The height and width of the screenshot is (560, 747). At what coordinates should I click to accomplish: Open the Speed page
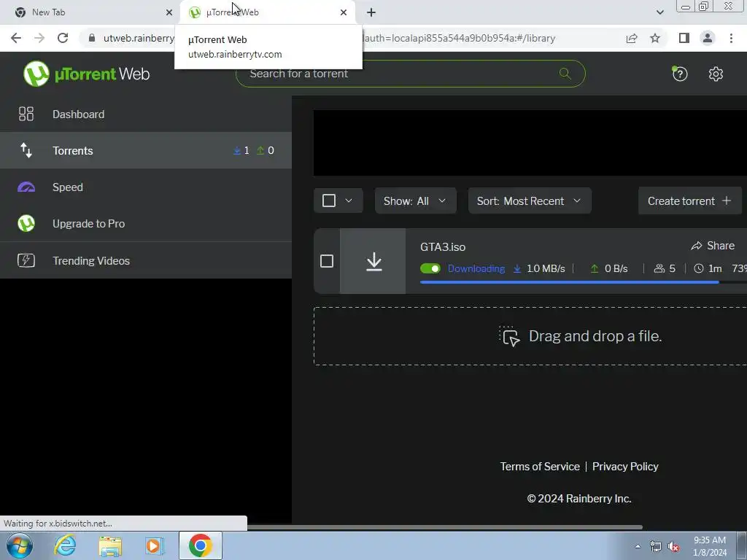[146, 187]
